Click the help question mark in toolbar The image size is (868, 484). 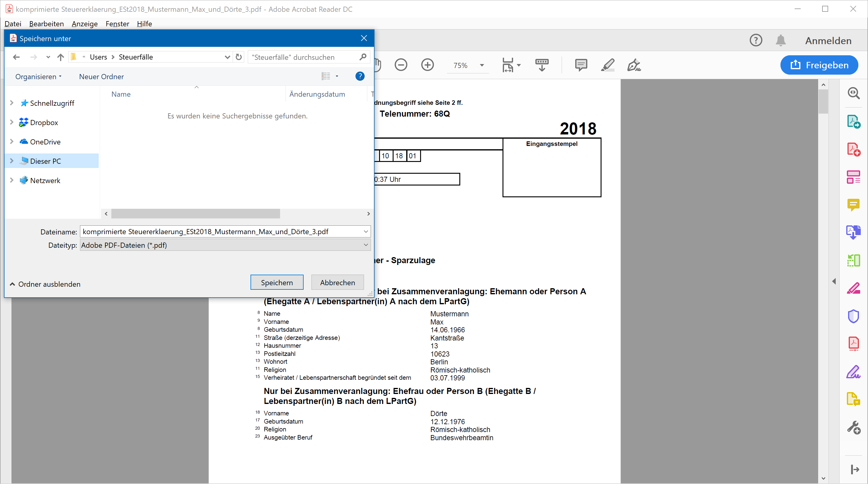pyautogui.click(x=756, y=40)
